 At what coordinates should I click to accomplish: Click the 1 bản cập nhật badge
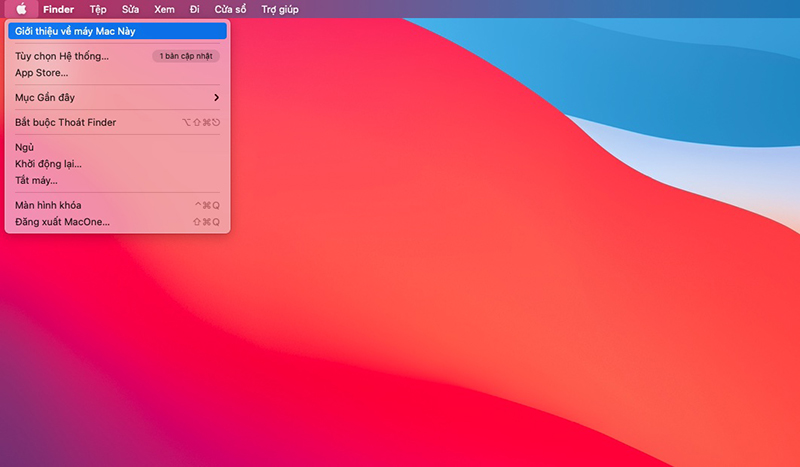[x=186, y=56]
